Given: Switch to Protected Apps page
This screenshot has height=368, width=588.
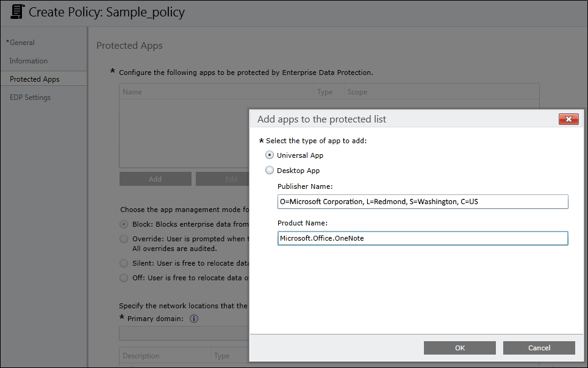Looking at the screenshot, I should pos(35,79).
